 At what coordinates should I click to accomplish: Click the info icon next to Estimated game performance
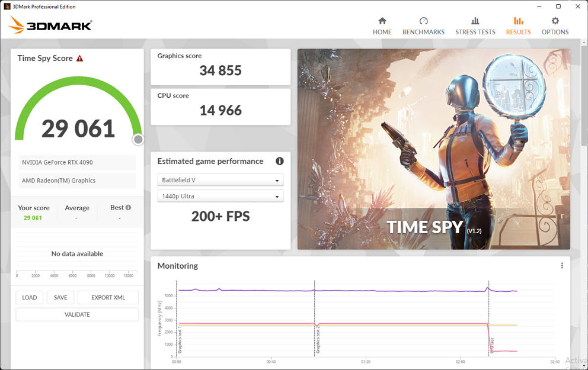click(x=280, y=161)
